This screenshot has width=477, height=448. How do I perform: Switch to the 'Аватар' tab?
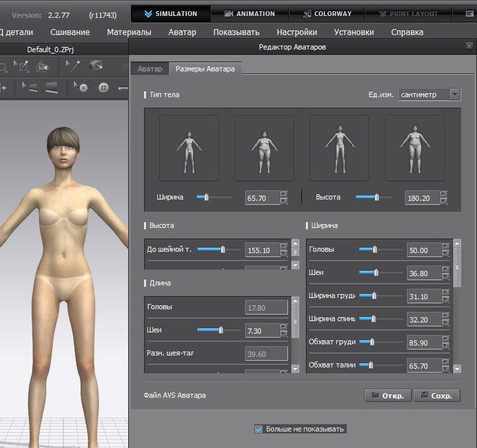(x=149, y=69)
